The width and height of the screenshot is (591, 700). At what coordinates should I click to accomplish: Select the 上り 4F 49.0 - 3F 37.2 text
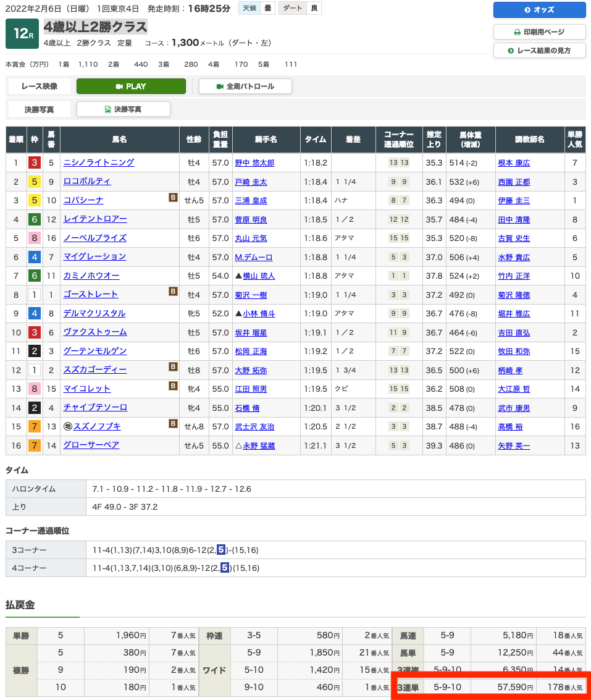pos(125,507)
